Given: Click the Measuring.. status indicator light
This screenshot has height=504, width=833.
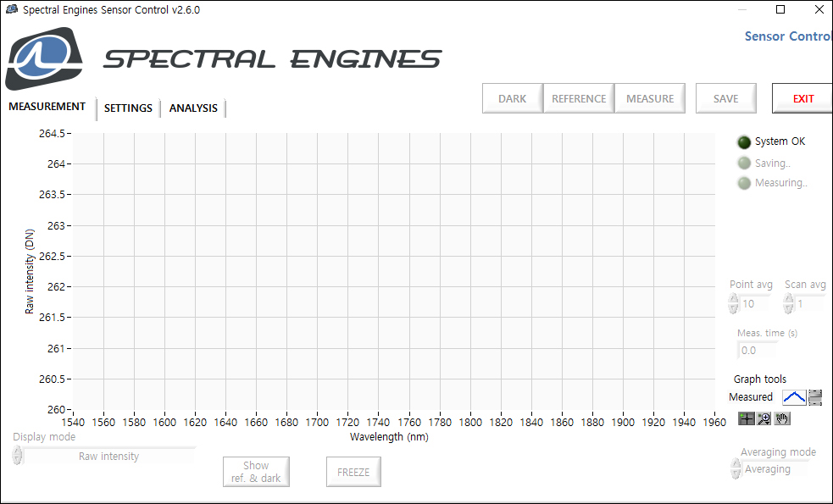Looking at the screenshot, I should (x=744, y=183).
